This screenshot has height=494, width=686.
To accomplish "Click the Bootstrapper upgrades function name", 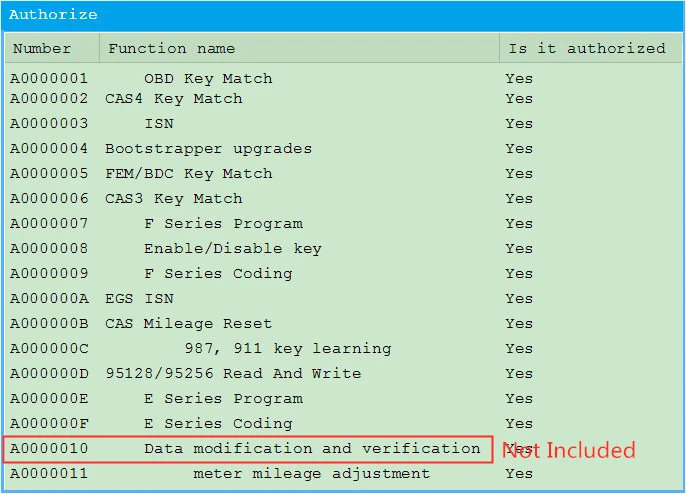I will coord(208,149).
